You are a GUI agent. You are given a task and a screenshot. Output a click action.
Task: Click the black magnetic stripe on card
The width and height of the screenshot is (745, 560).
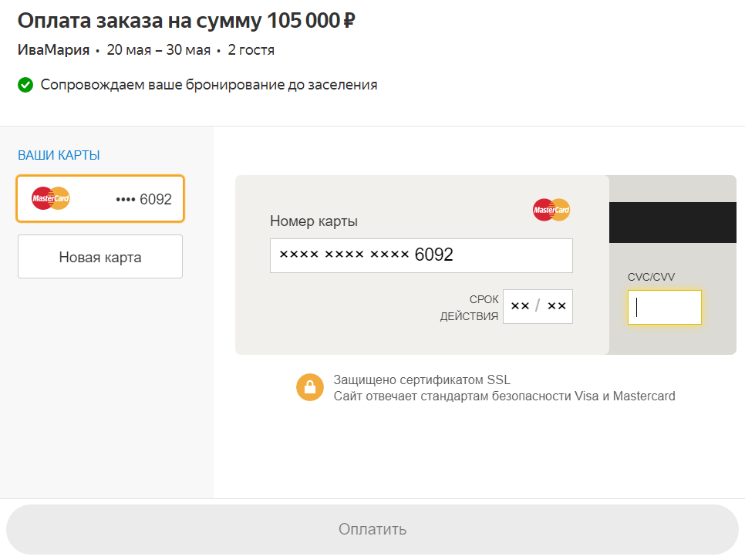[x=673, y=222]
